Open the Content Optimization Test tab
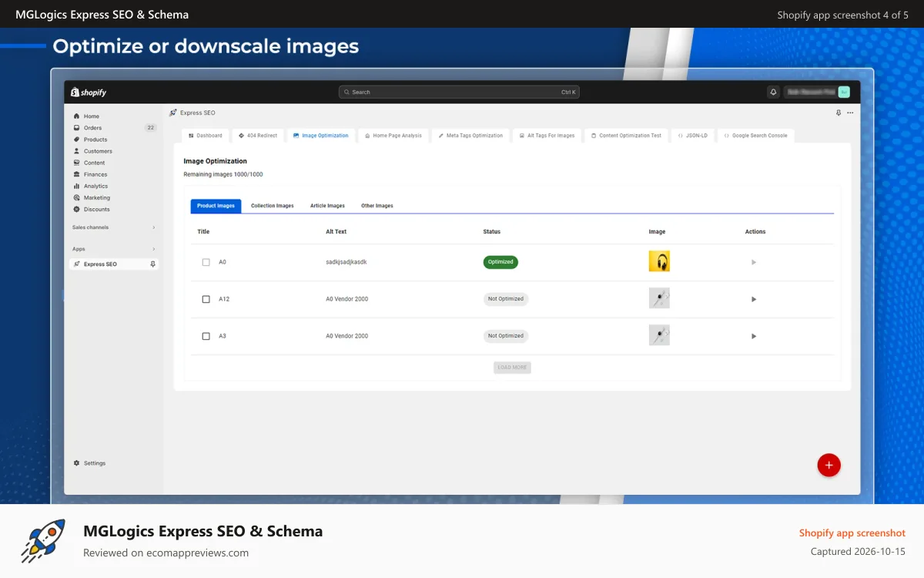The height and width of the screenshot is (578, 924). [626, 136]
